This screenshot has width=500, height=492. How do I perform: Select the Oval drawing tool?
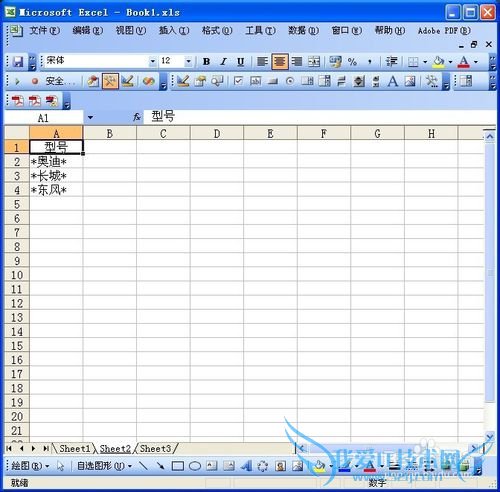[195, 466]
